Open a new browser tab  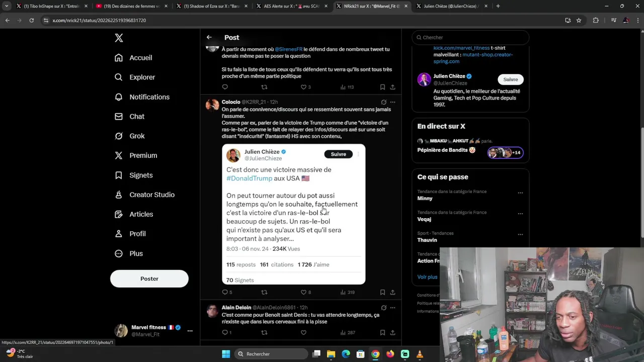point(498,6)
